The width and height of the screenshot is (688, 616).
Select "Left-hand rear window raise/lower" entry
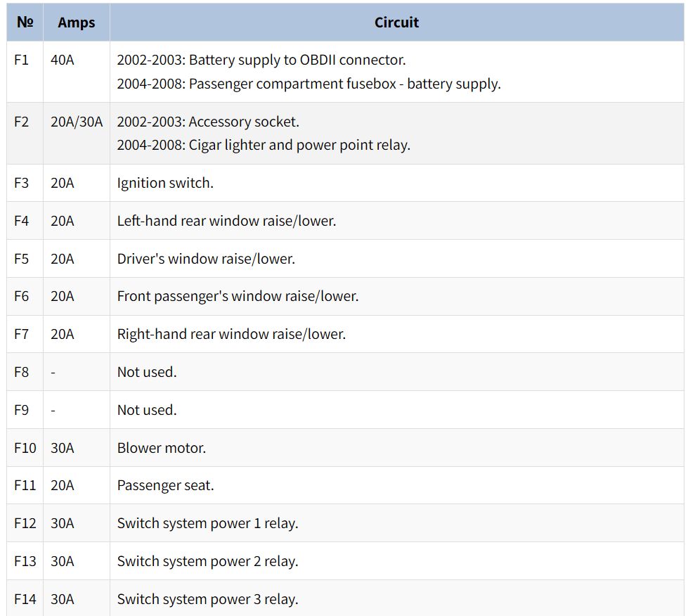click(226, 221)
